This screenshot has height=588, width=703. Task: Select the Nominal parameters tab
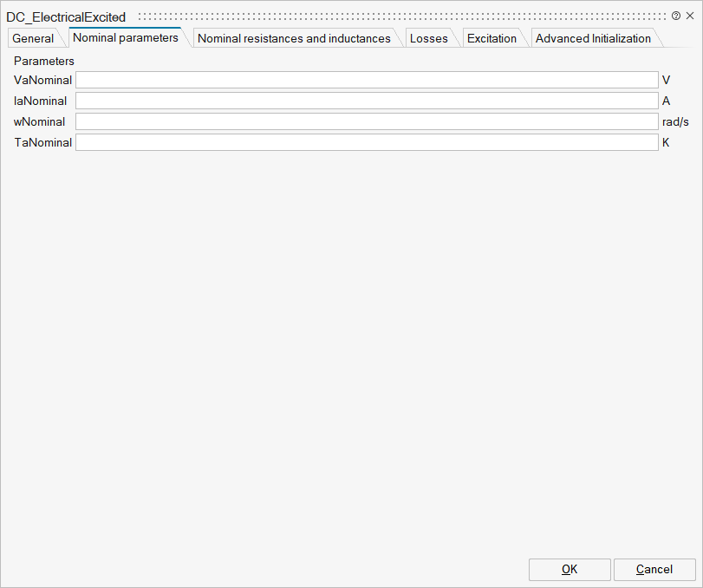126,38
